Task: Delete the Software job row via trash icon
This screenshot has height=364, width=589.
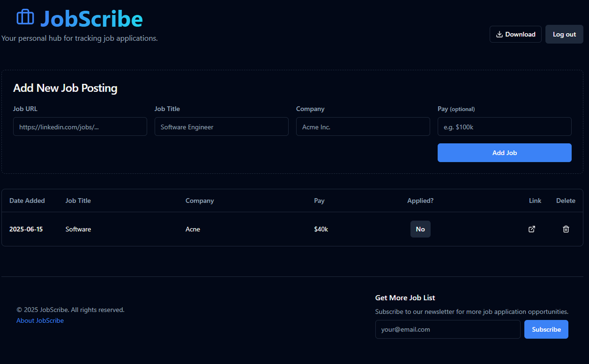Action: click(x=566, y=229)
